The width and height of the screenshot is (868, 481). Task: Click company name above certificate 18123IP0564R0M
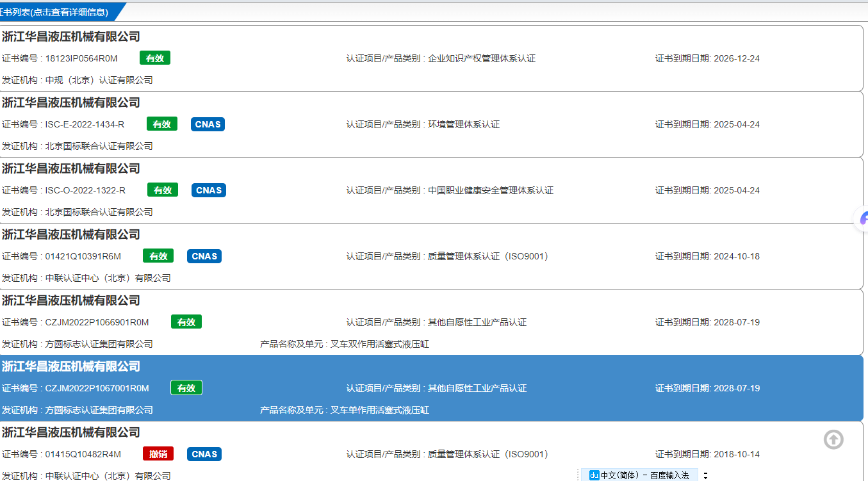(x=71, y=37)
